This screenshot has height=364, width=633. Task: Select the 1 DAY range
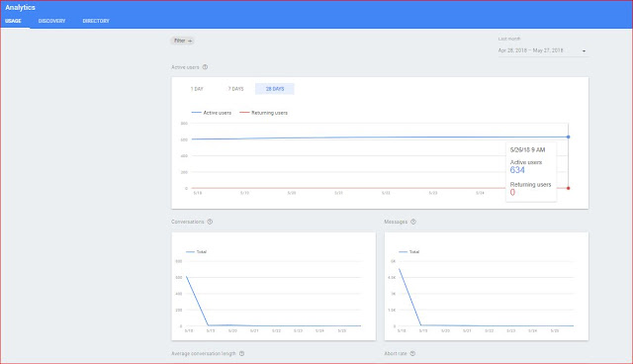click(197, 89)
